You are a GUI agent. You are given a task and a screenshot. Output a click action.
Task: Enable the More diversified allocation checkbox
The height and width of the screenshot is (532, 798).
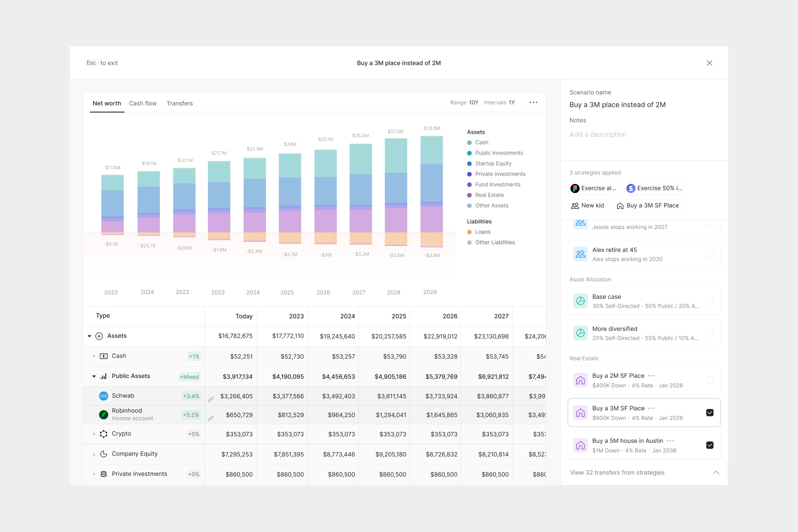[710, 333]
